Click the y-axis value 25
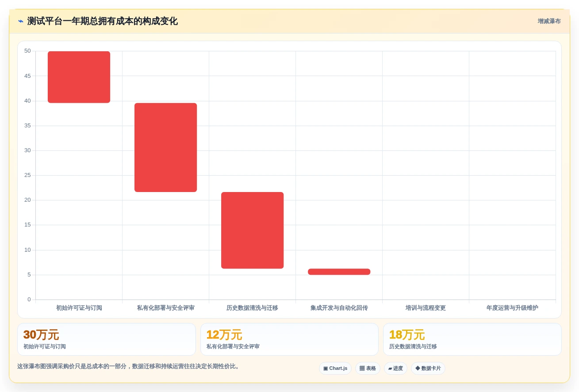This screenshot has height=392, width=579. [x=27, y=175]
